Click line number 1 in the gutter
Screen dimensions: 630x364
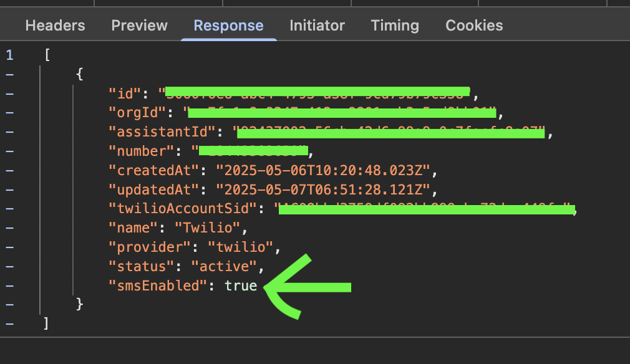point(9,55)
